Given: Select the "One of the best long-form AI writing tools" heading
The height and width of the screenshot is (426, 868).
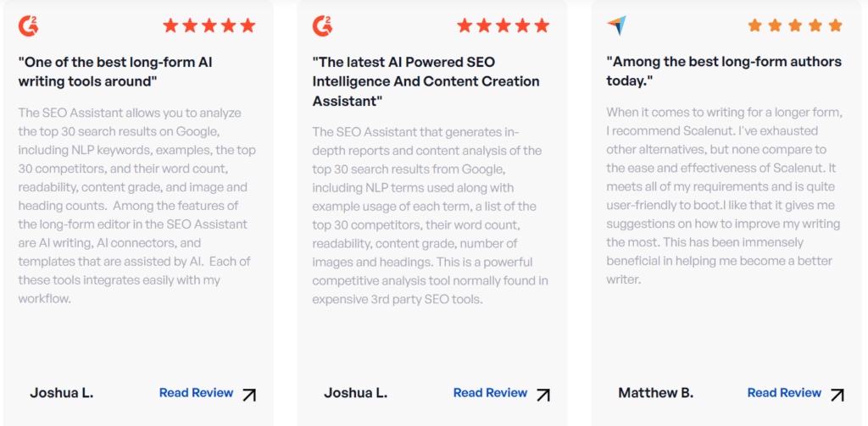Looking at the screenshot, I should point(115,71).
